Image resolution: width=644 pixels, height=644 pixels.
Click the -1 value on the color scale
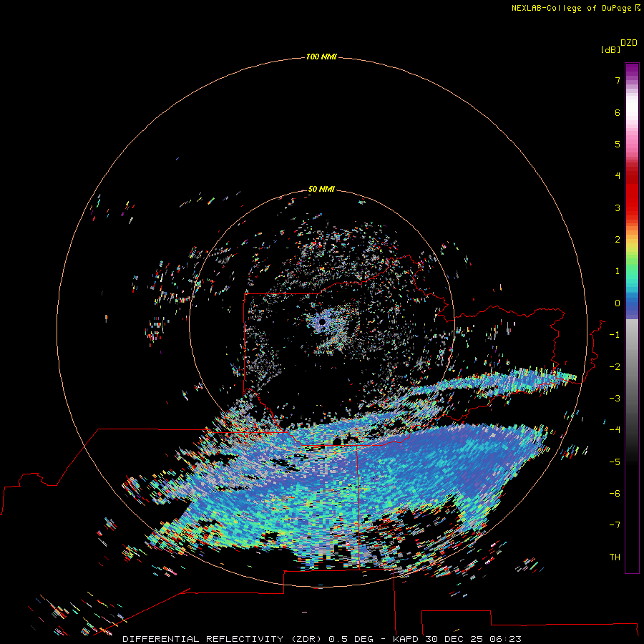click(615, 335)
